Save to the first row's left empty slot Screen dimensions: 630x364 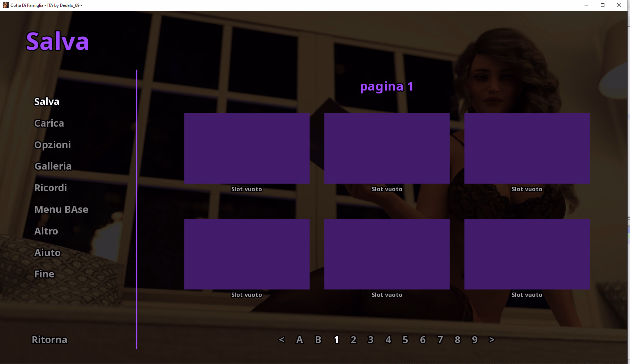click(x=247, y=153)
